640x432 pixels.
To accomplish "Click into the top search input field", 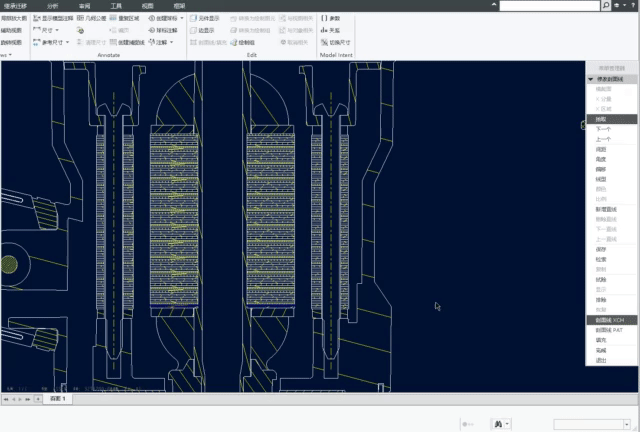I will tap(550, 5).
